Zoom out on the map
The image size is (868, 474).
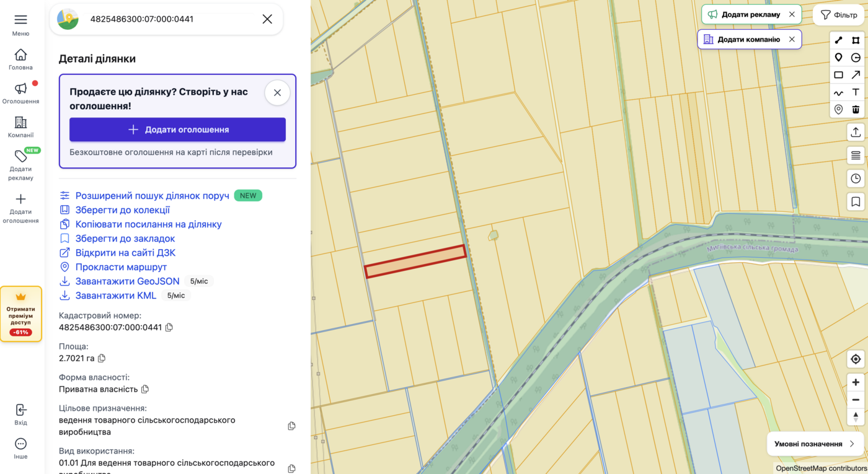coord(856,400)
